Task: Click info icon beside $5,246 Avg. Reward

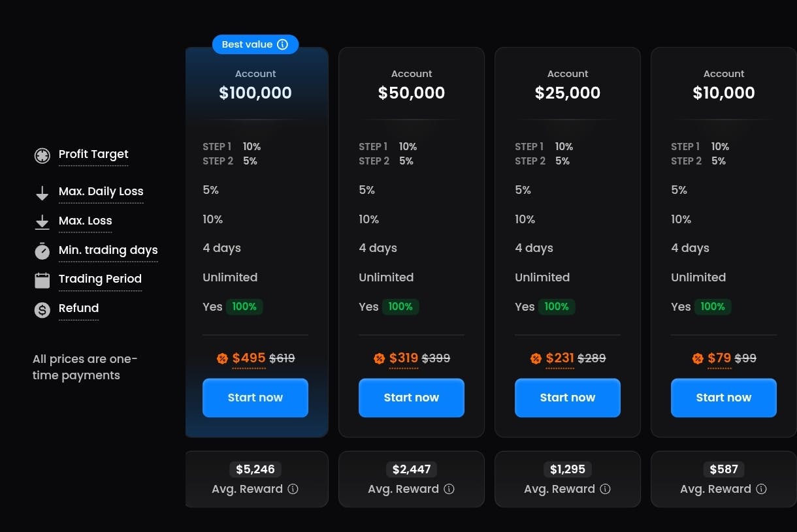Action: (x=293, y=489)
